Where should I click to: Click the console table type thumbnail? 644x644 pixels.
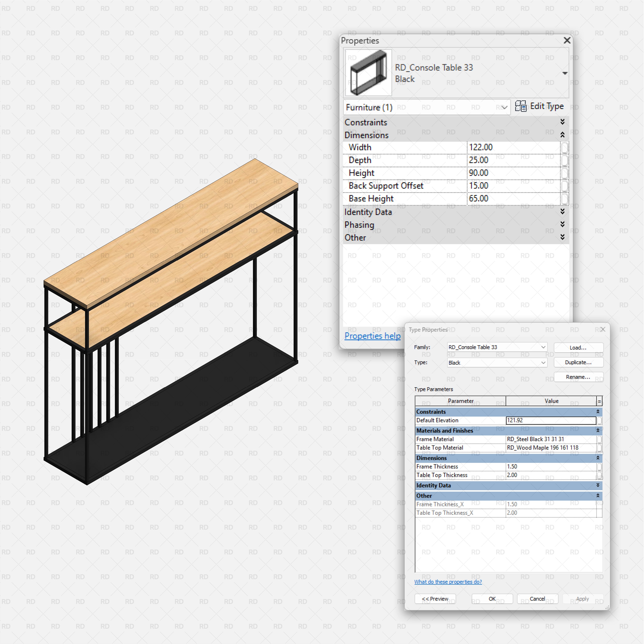tap(368, 73)
